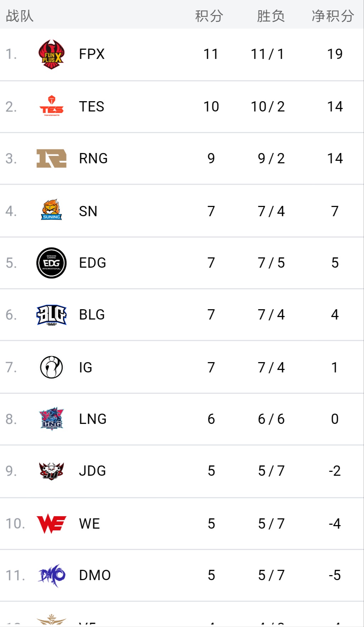Sort by the 积分 column header
364x627 pixels.
tap(209, 16)
